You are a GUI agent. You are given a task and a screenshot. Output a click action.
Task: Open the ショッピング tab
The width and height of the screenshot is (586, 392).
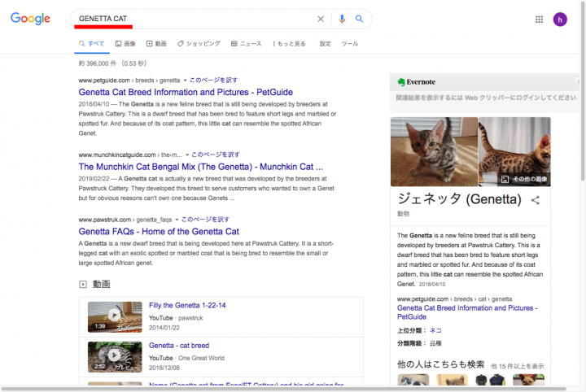point(199,44)
